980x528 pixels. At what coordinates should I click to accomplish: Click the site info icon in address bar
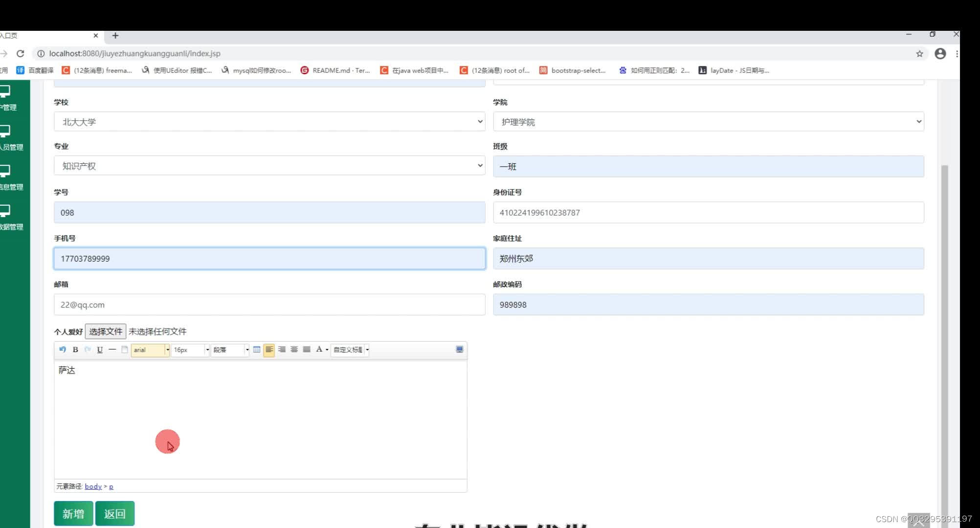pos(41,53)
